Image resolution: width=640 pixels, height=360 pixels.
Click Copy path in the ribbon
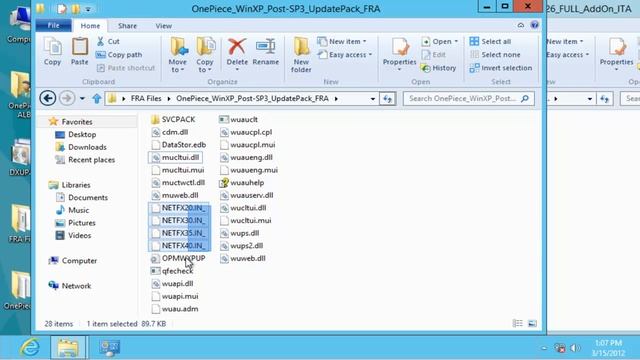pyautogui.click(x=119, y=55)
